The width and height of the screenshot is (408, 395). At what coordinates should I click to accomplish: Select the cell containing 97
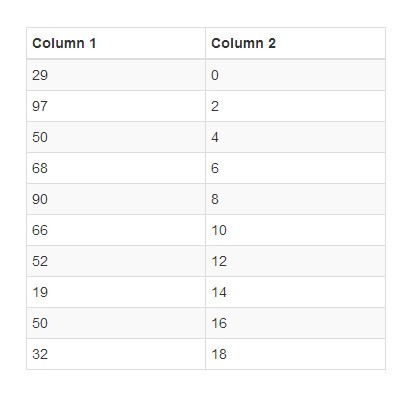pyautogui.click(x=116, y=106)
